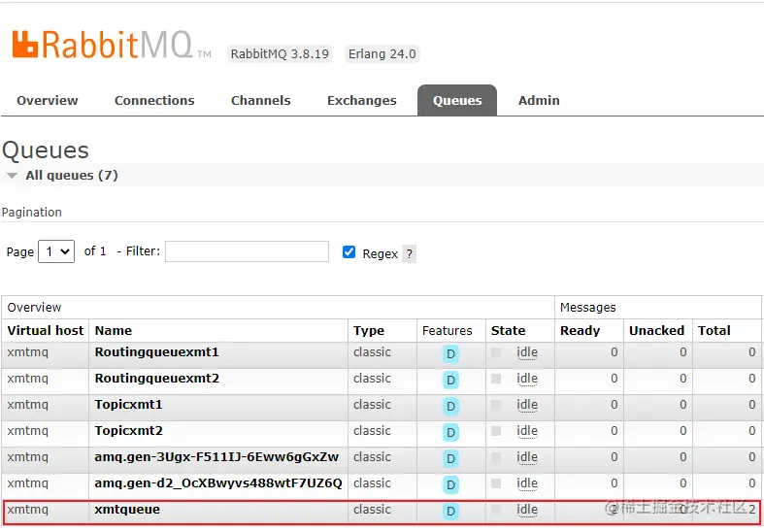Image resolution: width=764 pixels, height=532 pixels.
Task: Toggle the Regex checkbox
Action: point(349,251)
